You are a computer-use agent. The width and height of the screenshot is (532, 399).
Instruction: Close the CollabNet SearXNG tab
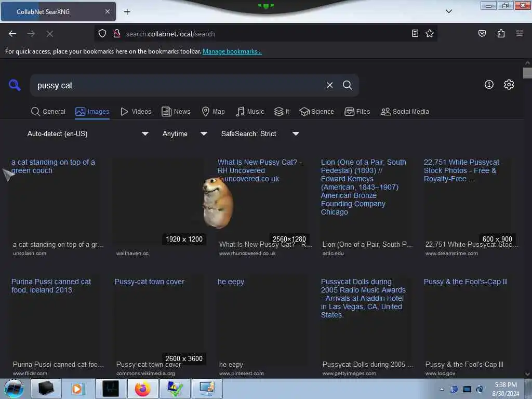click(x=107, y=11)
